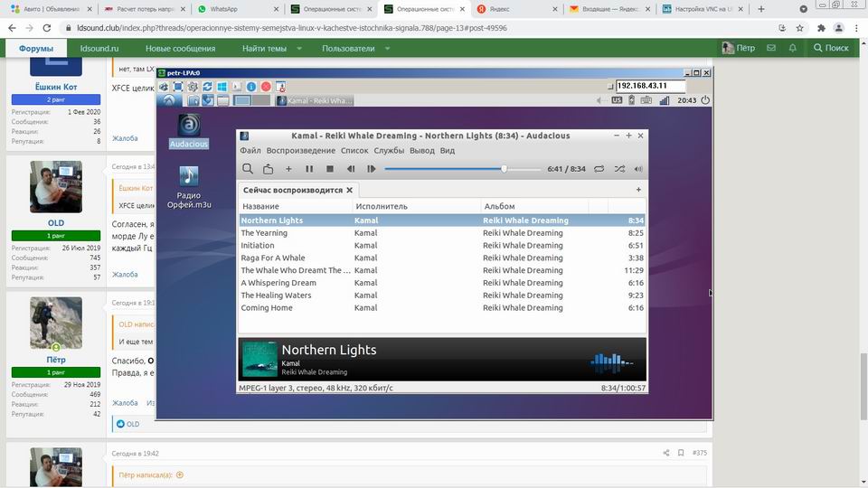Open VNC connection info icon

click(250, 87)
